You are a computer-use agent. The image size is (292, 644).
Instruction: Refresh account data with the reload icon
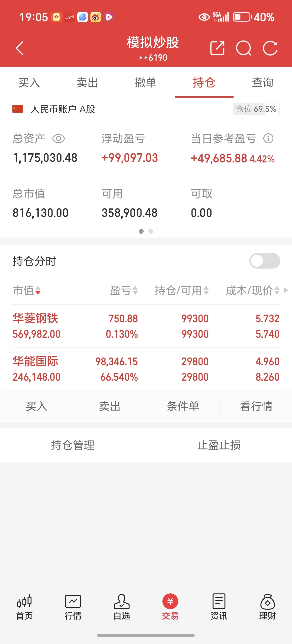point(270,48)
